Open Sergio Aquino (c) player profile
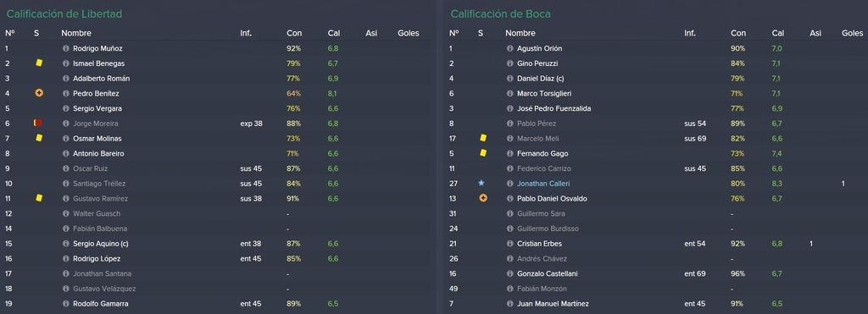Image resolution: width=868 pixels, height=314 pixels. pyautogui.click(x=101, y=243)
